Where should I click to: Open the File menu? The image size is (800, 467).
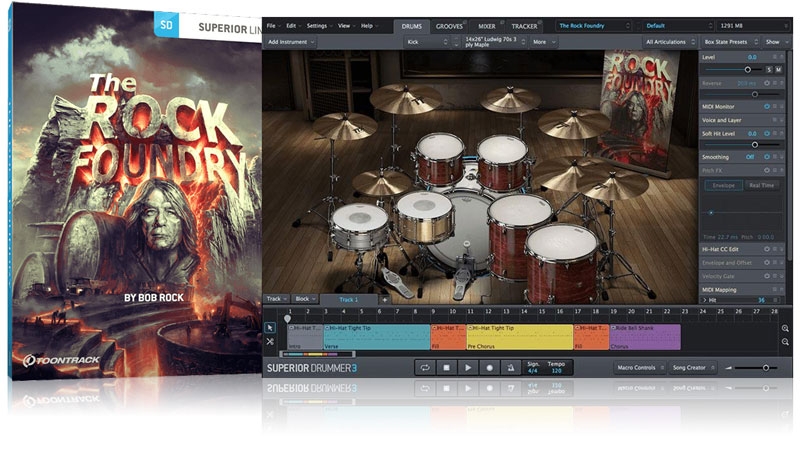tap(273, 26)
